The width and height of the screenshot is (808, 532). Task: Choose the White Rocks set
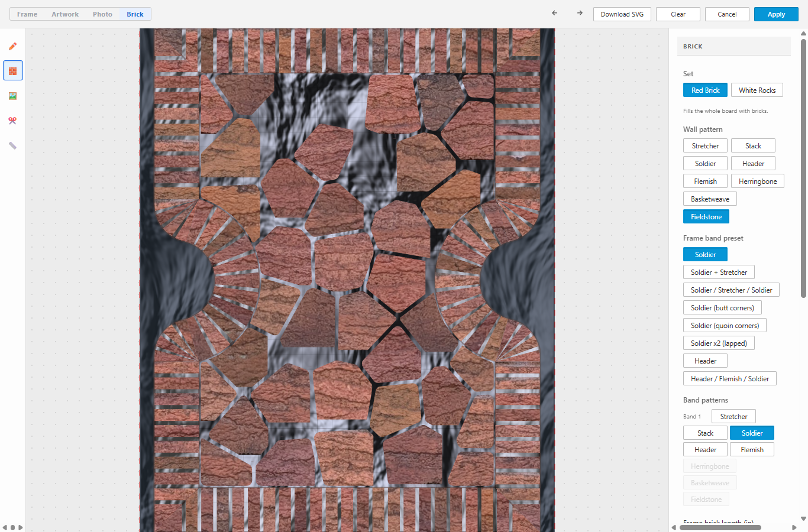coord(757,90)
